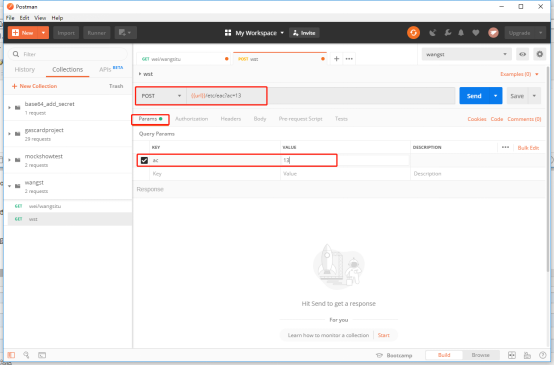Expand the gascardproject collection

pos(10,134)
